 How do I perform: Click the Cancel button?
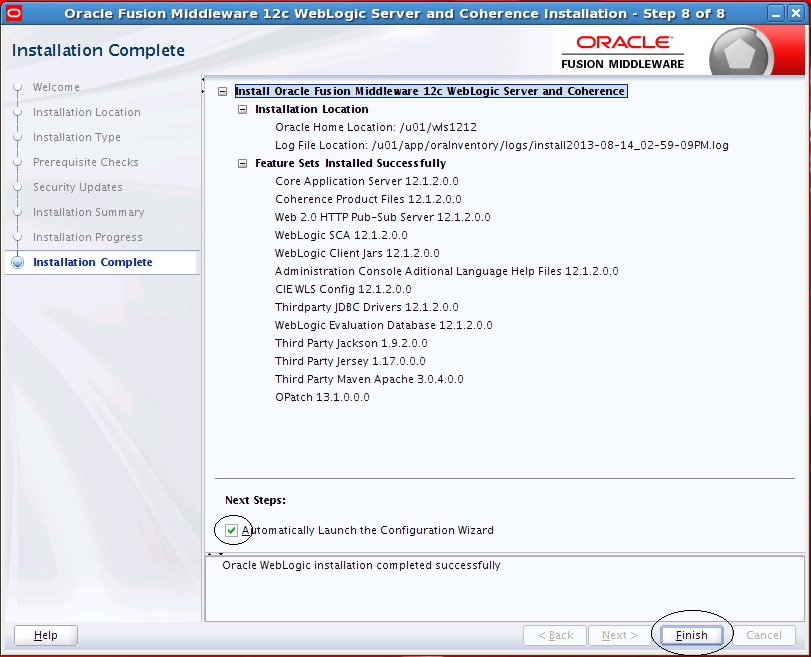tap(763, 635)
